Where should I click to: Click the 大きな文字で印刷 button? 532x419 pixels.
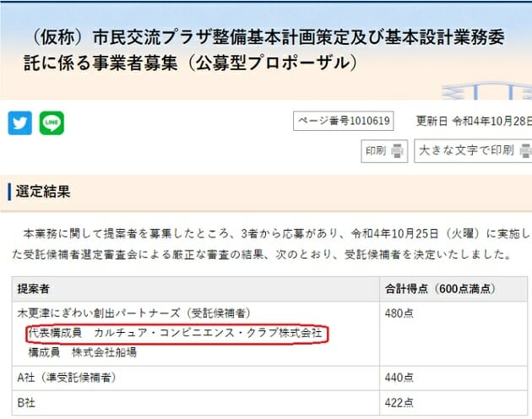[473, 150]
